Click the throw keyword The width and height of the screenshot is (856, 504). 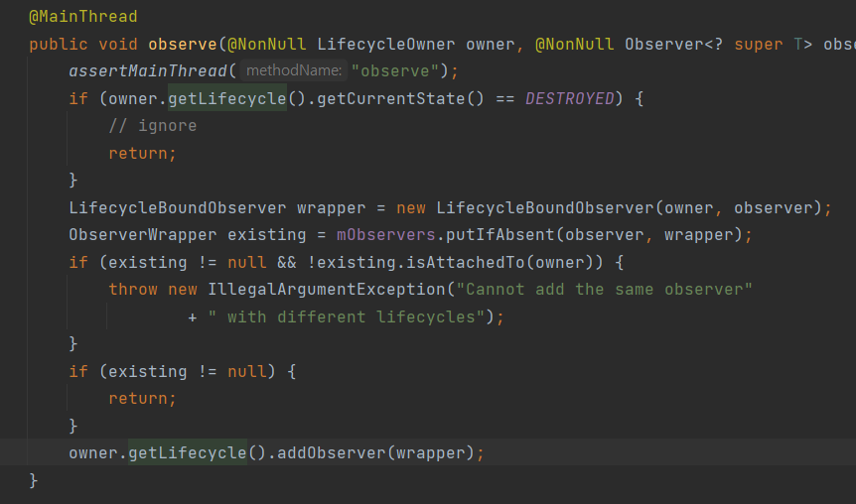133,290
